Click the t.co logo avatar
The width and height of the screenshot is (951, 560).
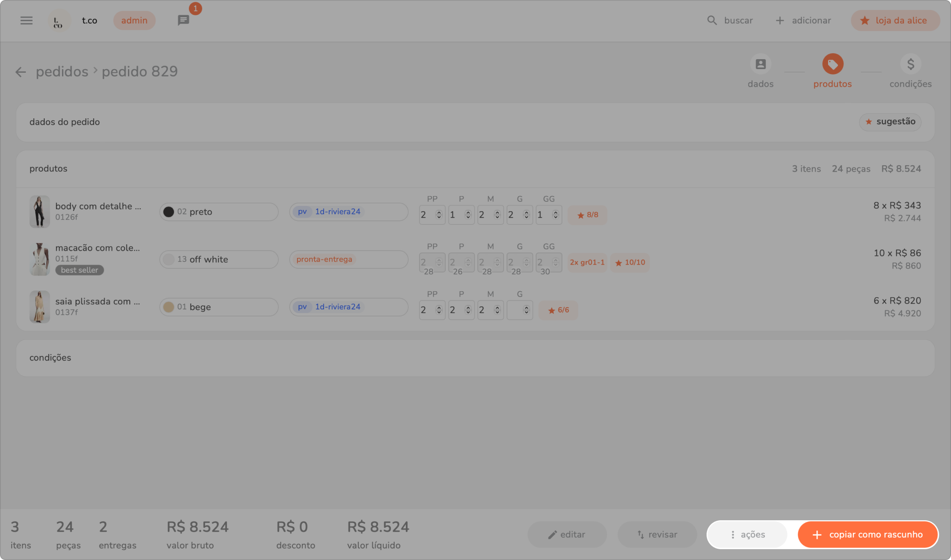pos(58,21)
